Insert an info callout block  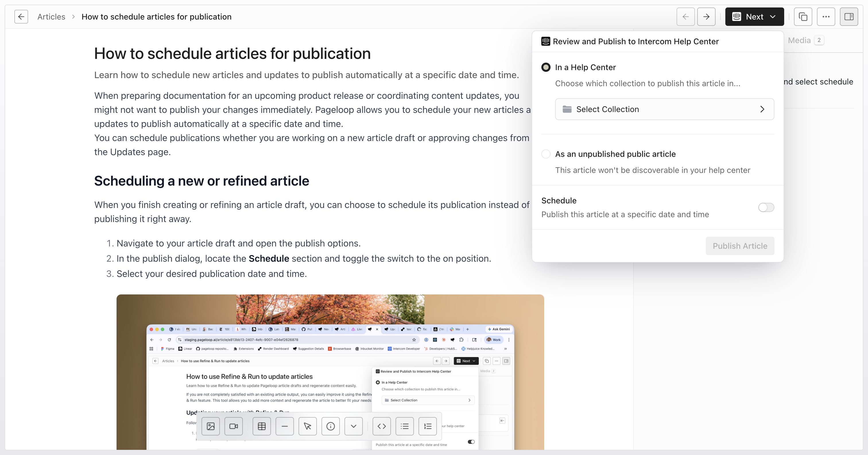(x=331, y=426)
